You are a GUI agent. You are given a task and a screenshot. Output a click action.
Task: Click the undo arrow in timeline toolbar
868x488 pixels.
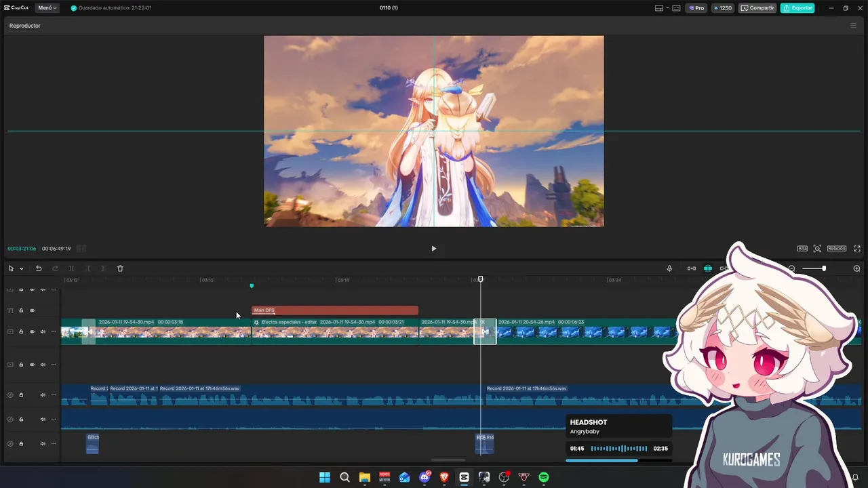point(39,268)
